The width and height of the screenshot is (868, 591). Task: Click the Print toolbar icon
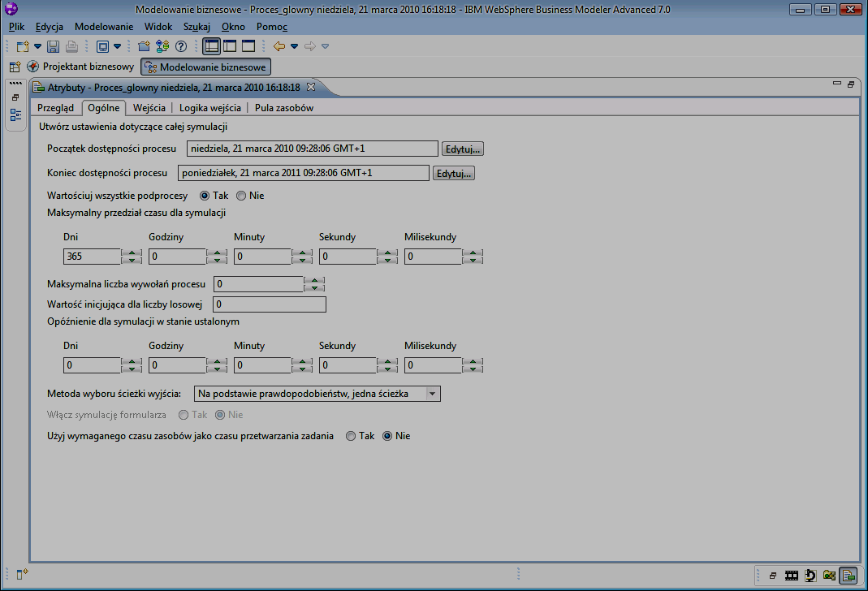click(x=71, y=46)
